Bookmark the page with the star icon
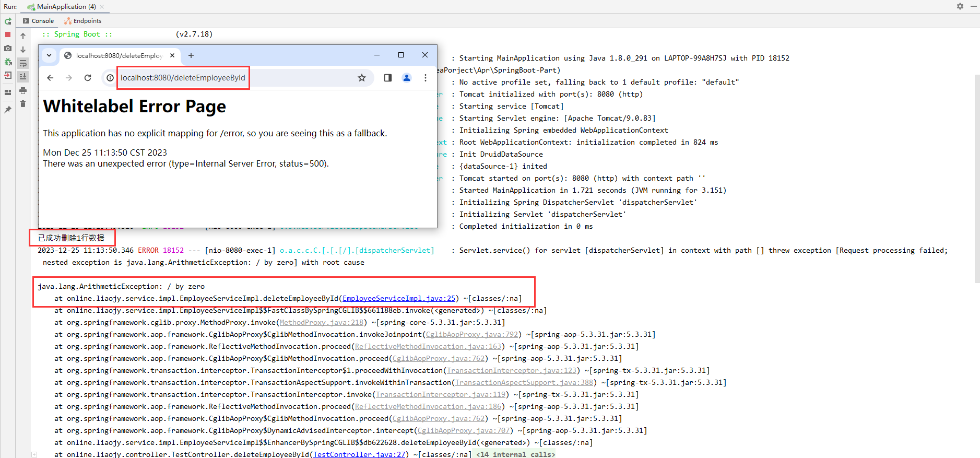 point(362,78)
